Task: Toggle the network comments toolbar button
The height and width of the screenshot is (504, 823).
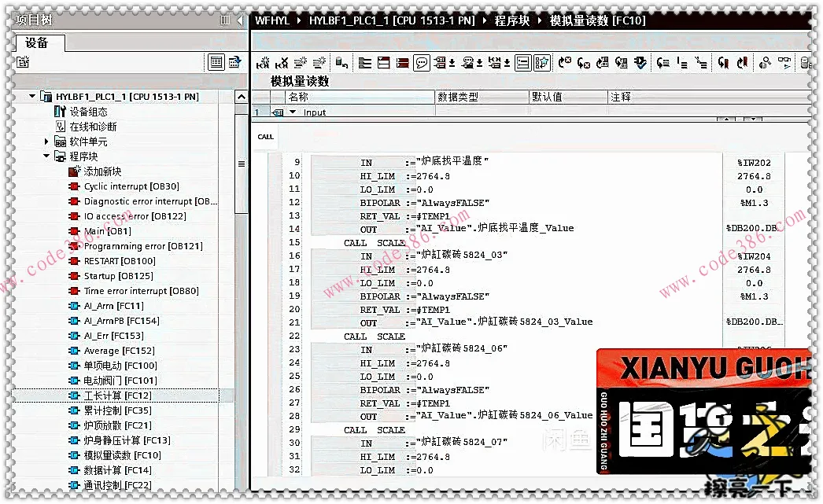Action: click(x=522, y=63)
